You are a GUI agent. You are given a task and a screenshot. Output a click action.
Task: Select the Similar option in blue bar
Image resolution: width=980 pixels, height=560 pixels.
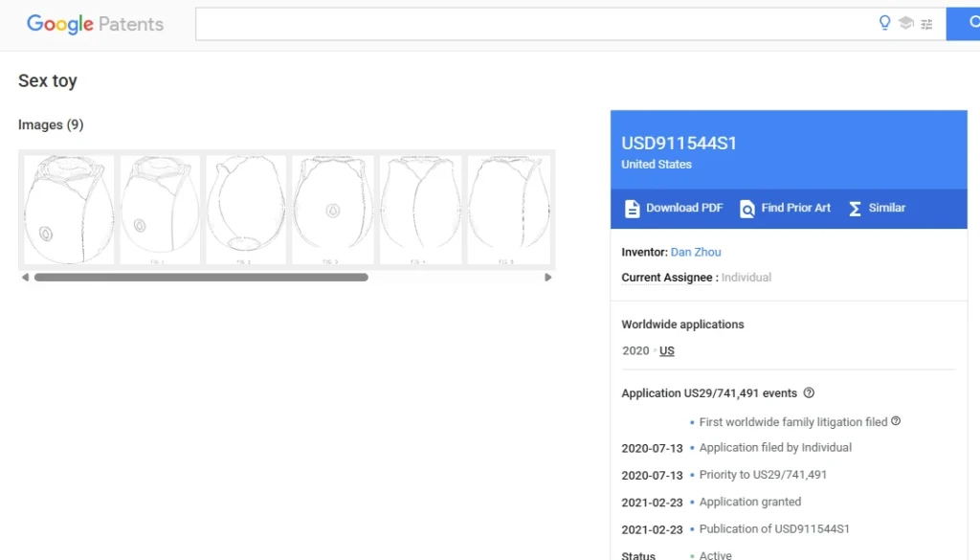886,208
